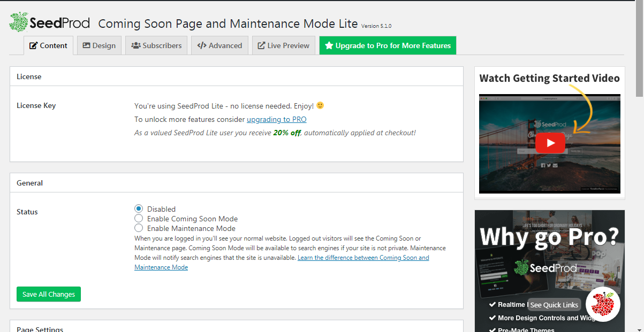Follow the upgrading to PRO link

click(277, 119)
